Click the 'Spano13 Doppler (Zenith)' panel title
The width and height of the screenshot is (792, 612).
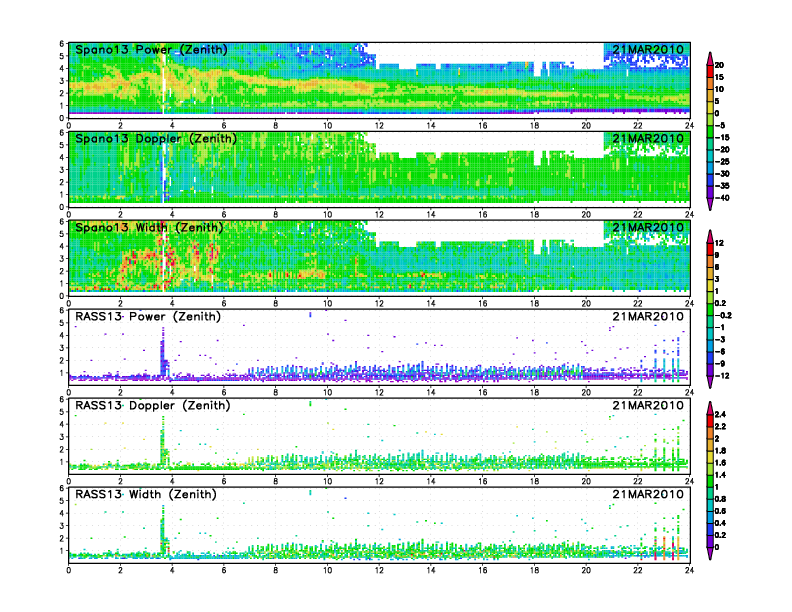(x=156, y=139)
